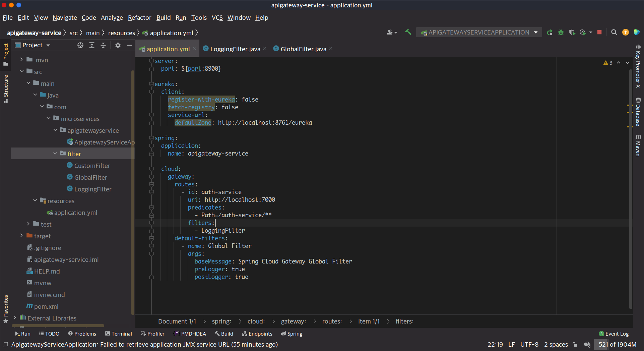Open Search Everywhere with the magnifier icon

(x=614, y=33)
